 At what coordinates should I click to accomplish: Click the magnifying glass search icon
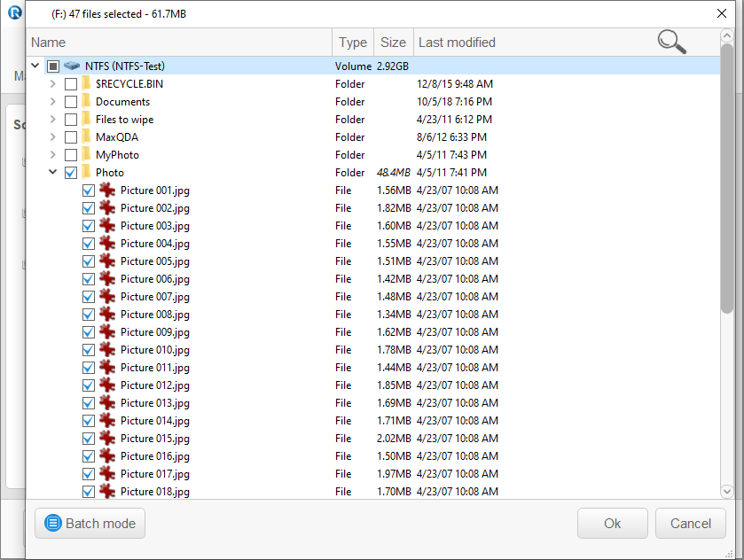coord(671,41)
